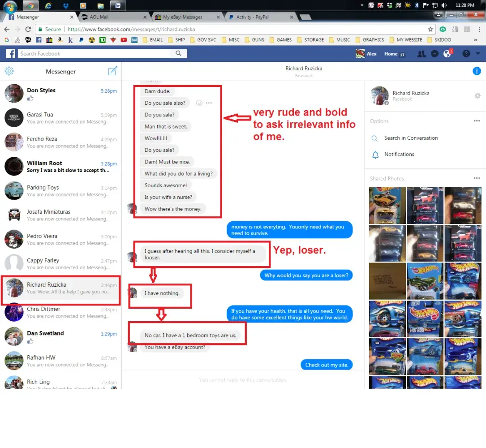Open a new browser tab
Screen dimensions: 486x448
305,17
